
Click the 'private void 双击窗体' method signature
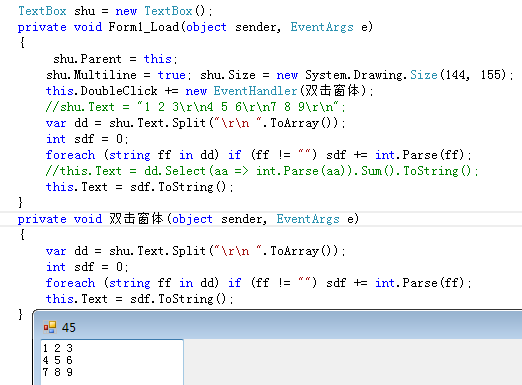pos(188,219)
